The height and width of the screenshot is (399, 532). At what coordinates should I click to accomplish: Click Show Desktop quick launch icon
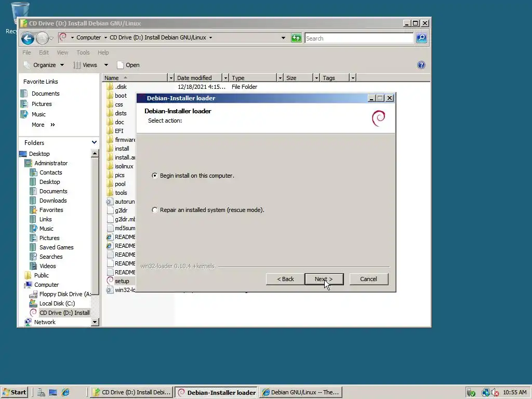coord(53,392)
